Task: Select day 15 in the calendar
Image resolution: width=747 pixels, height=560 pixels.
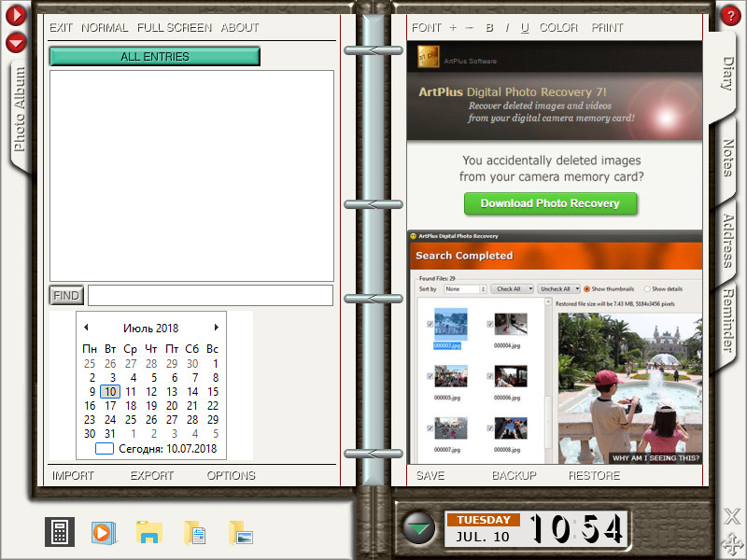Action: pos(213,391)
